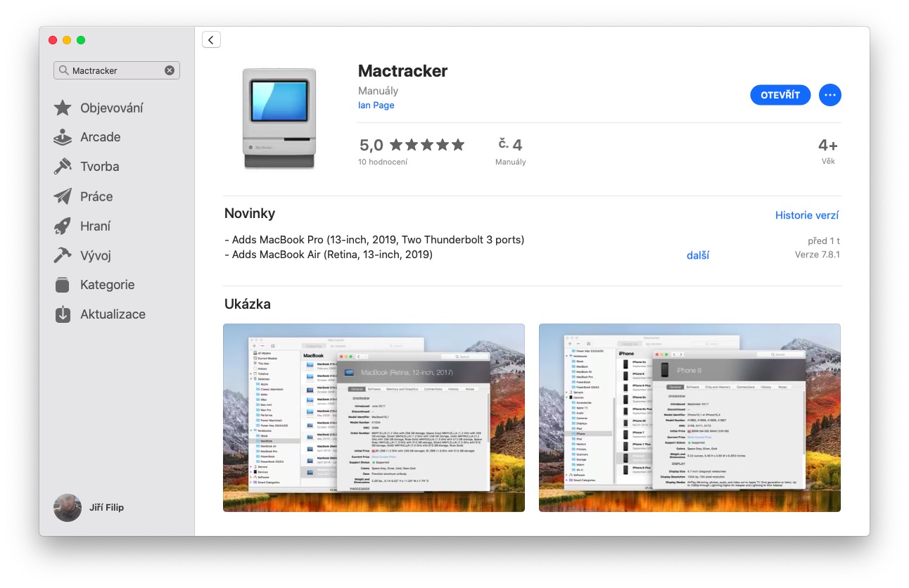Screen dimensions: 909x588
Task: Click the green zoom window button
Action: click(x=81, y=40)
